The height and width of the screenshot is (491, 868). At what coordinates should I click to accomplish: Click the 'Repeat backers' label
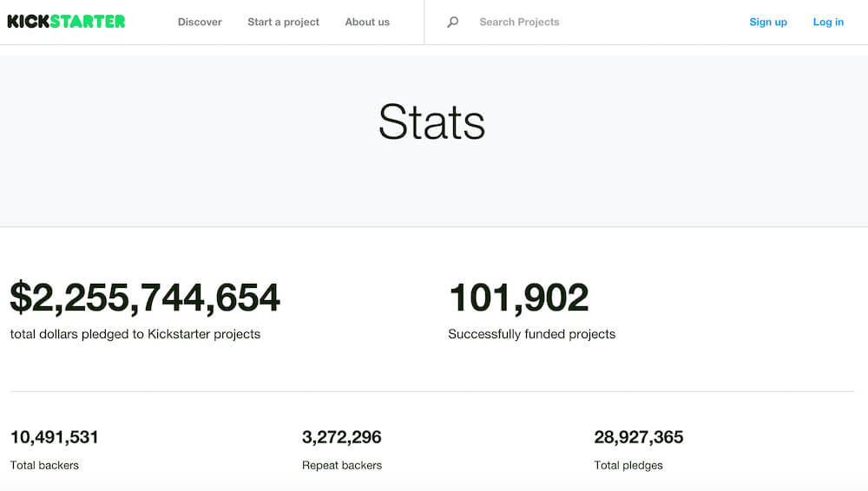pos(341,466)
